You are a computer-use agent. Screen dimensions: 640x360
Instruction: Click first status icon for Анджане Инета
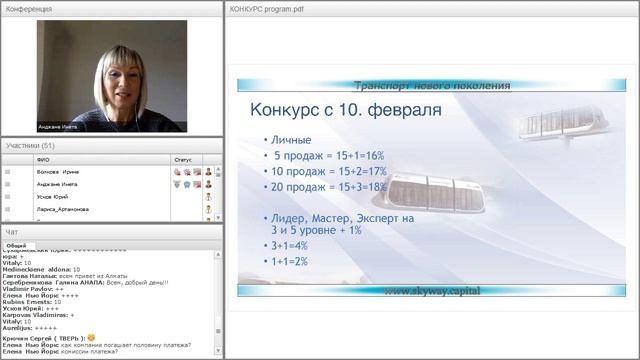[177, 184]
